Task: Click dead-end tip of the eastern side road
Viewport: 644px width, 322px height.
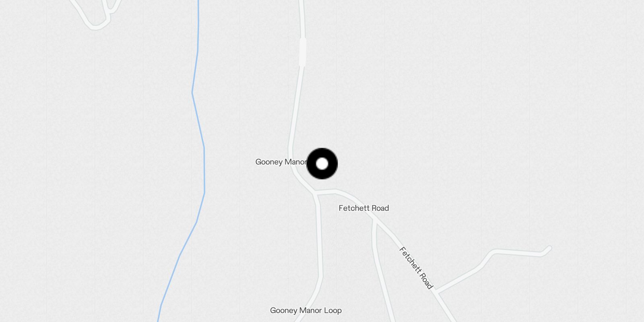Action: [549, 248]
